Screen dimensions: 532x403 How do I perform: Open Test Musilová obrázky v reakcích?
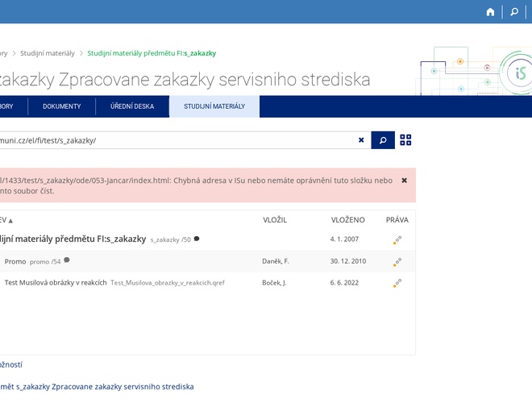point(56,283)
